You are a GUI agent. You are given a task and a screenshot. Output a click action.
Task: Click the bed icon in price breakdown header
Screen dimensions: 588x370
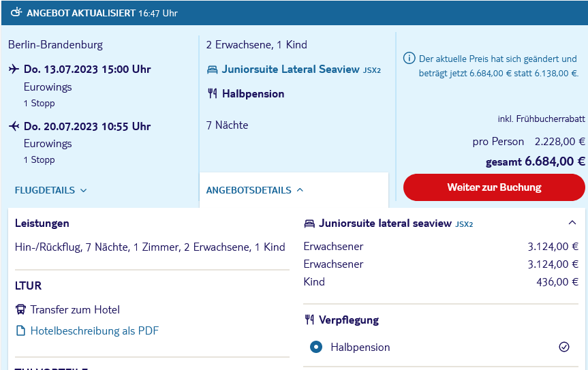309,223
